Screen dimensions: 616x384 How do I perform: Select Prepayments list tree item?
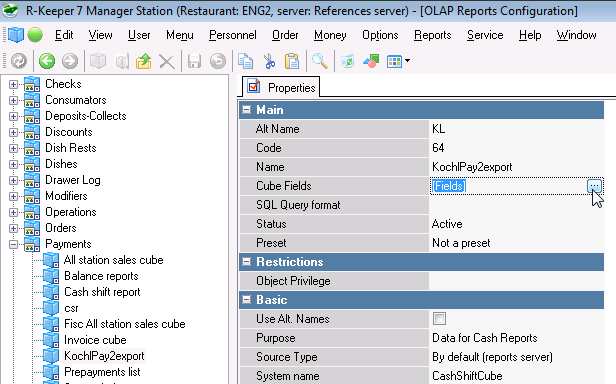102,372
